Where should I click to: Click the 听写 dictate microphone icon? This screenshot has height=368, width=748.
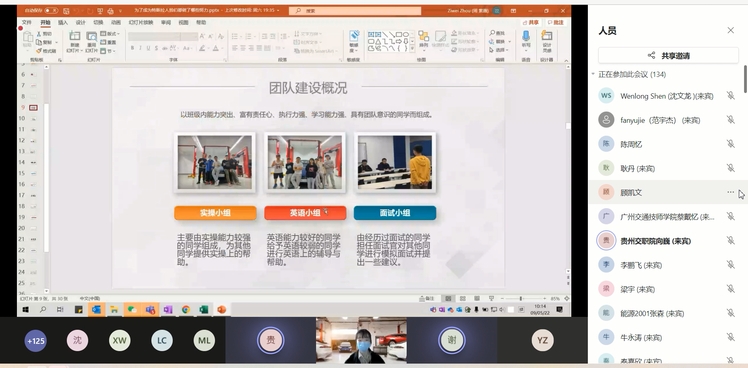click(526, 36)
